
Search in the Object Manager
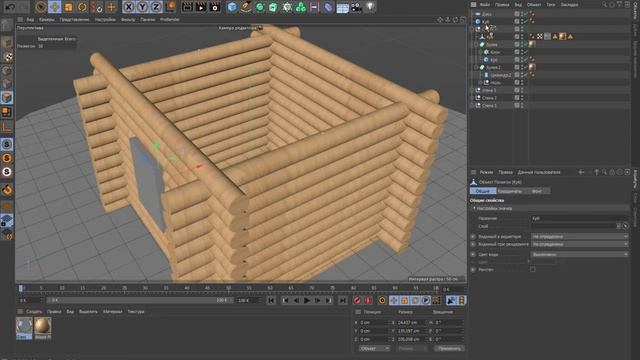point(604,4)
